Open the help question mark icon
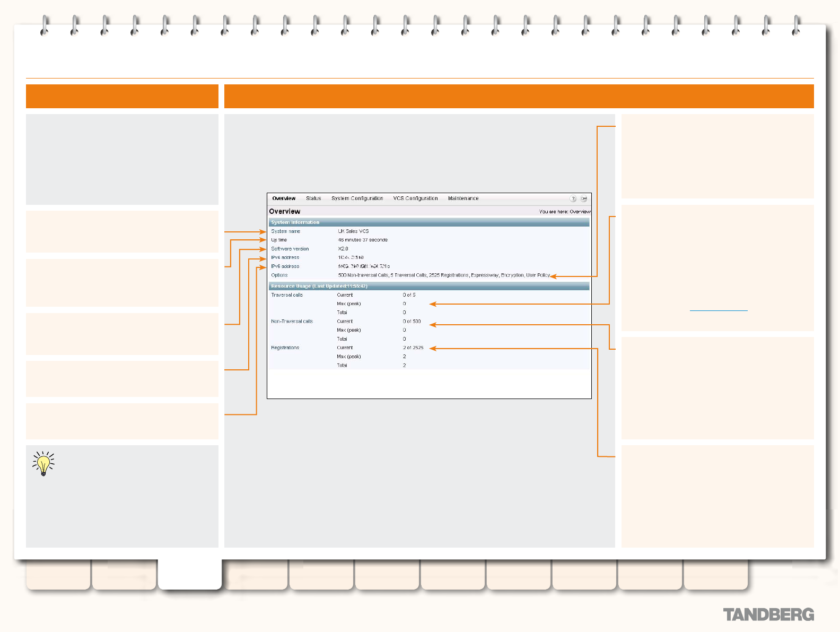 pyautogui.click(x=573, y=198)
